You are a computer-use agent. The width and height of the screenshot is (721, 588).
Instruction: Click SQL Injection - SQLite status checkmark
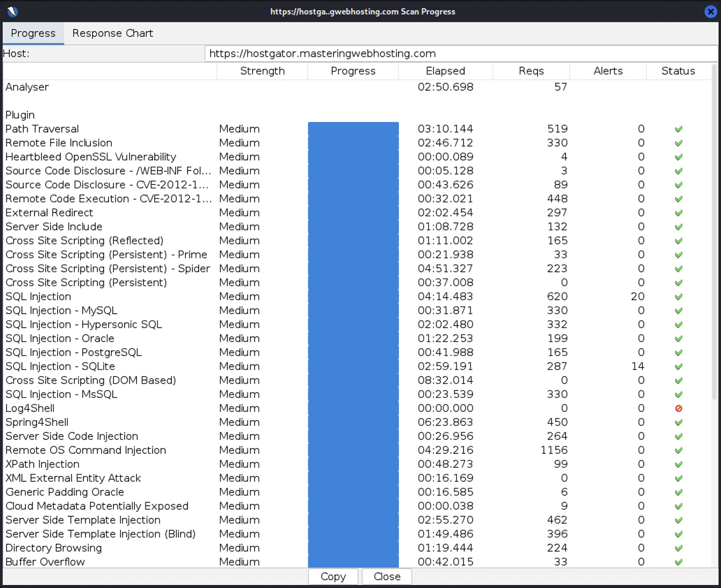pos(678,367)
